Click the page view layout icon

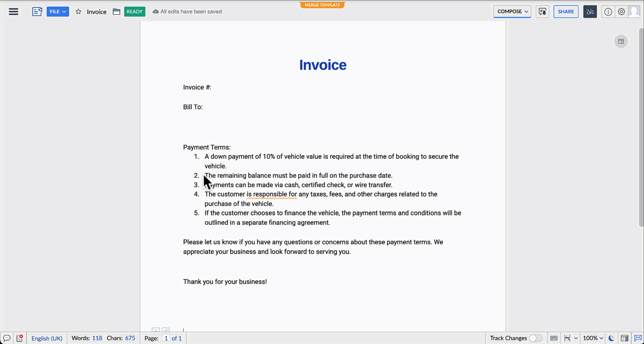(x=567, y=338)
